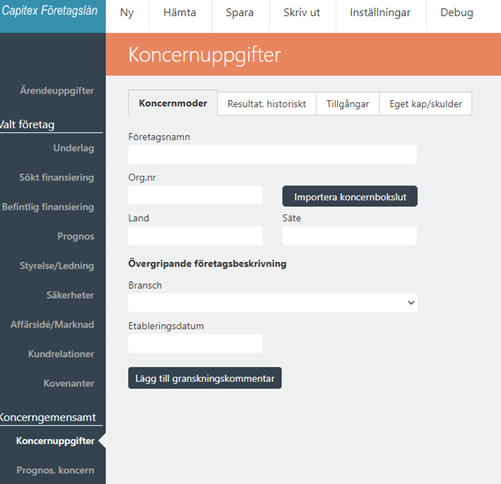Click Spara in the top bar
The image size is (501, 484).
240,13
